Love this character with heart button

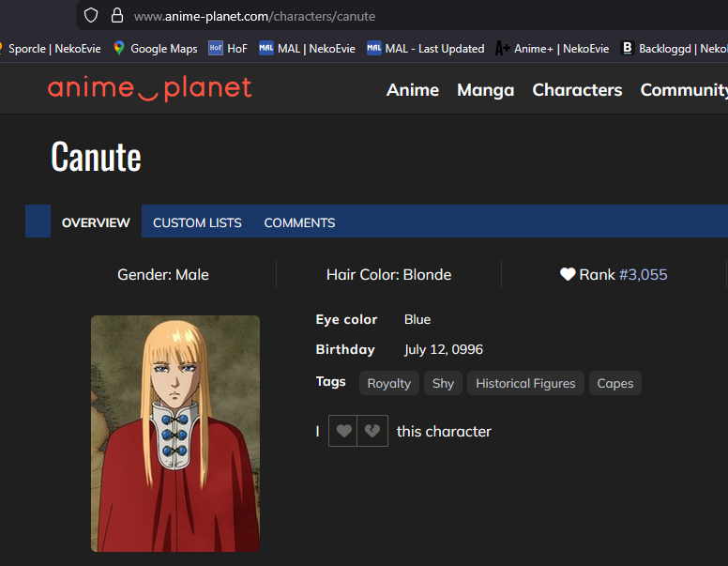click(x=343, y=431)
